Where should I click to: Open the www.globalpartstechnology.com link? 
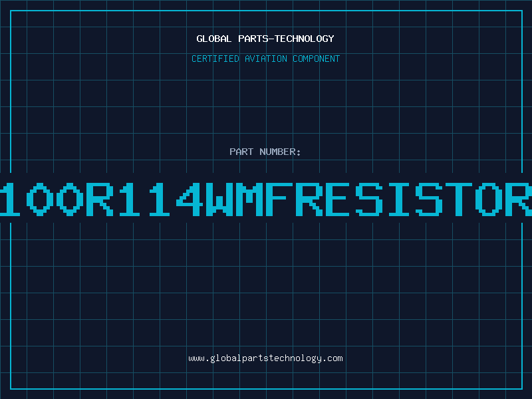pyautogui.click(x=265, y=358)
